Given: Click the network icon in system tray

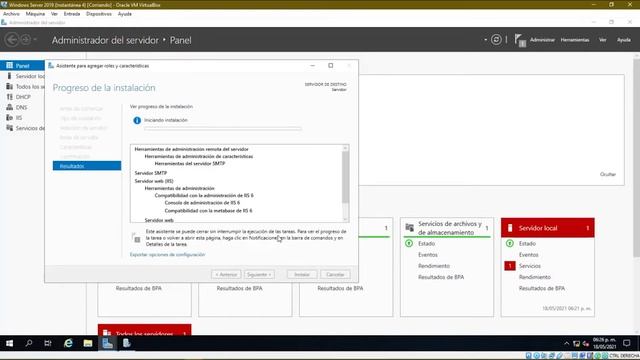Looking at the screenshot, I should click(x=576, y=343).
